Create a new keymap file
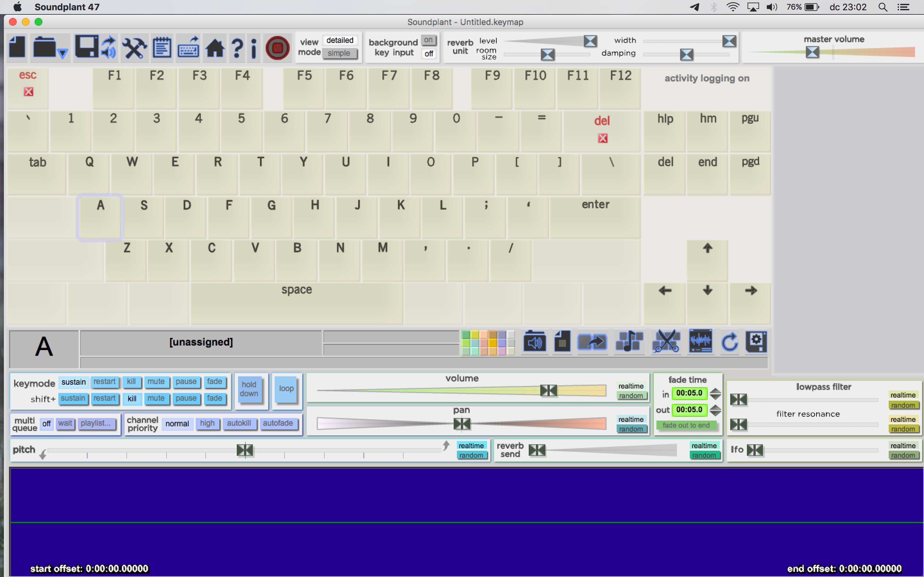 17,46
